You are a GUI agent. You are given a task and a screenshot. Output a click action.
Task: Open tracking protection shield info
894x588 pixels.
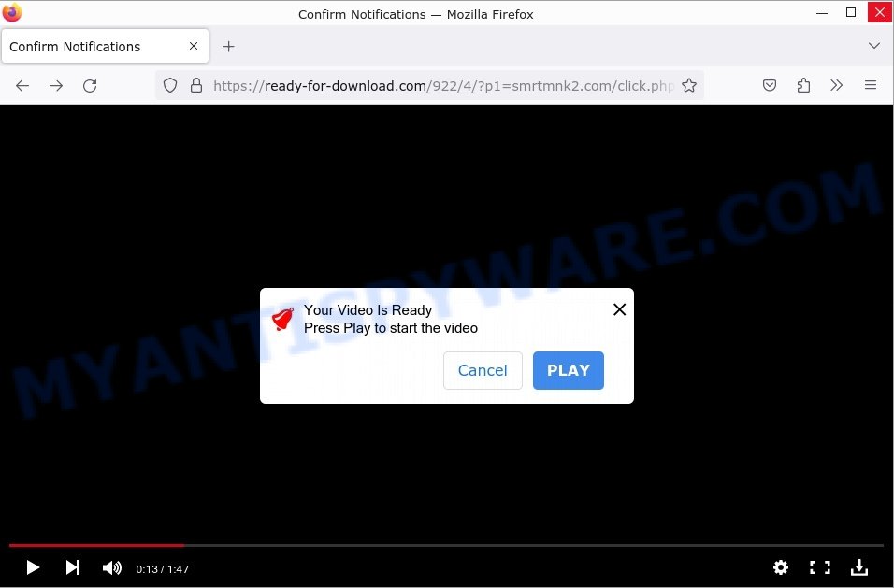[x=170, y=85]
